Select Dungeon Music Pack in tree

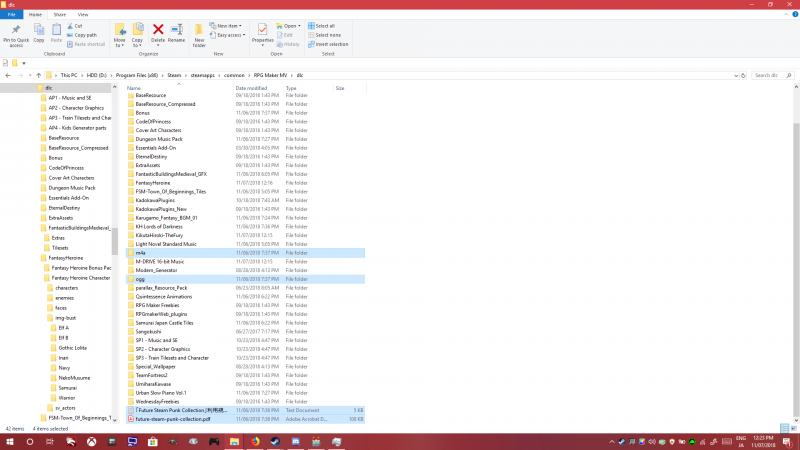point(71,188)
